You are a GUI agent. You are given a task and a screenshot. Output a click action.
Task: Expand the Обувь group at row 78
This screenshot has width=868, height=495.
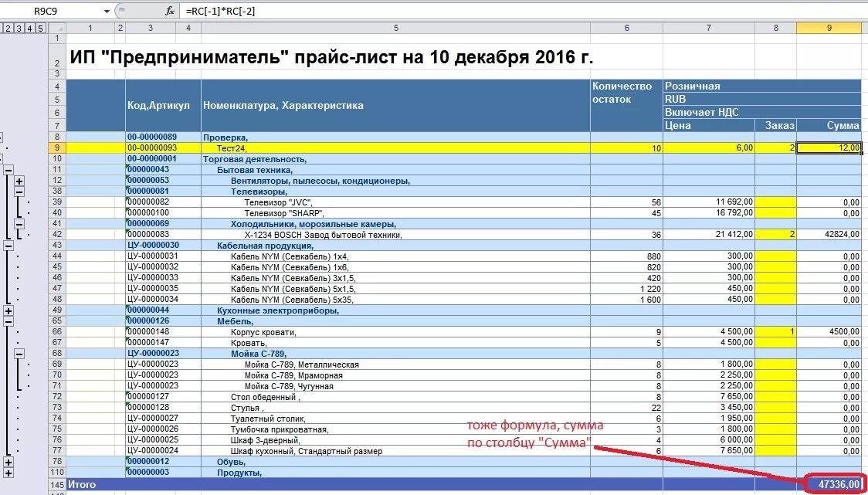pos(8,462)
